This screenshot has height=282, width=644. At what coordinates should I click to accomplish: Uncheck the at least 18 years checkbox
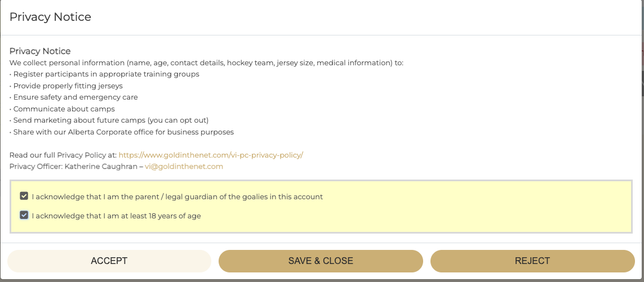(24, 215)
